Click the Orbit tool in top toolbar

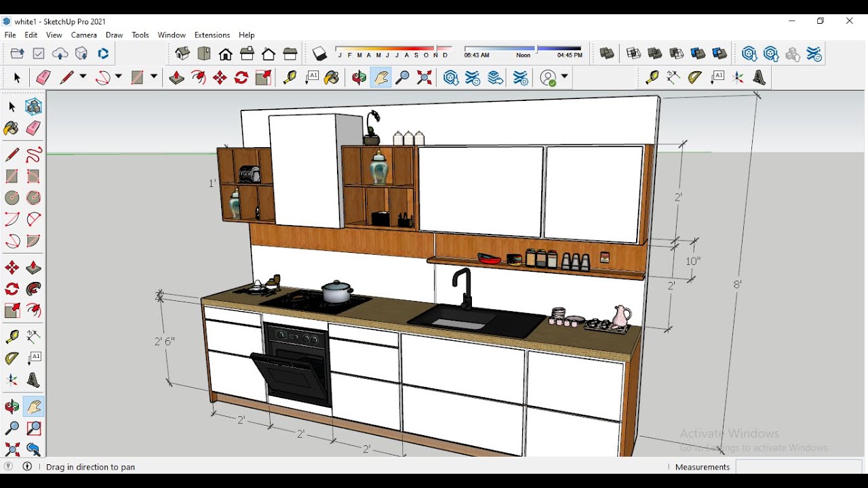[359, 78]
